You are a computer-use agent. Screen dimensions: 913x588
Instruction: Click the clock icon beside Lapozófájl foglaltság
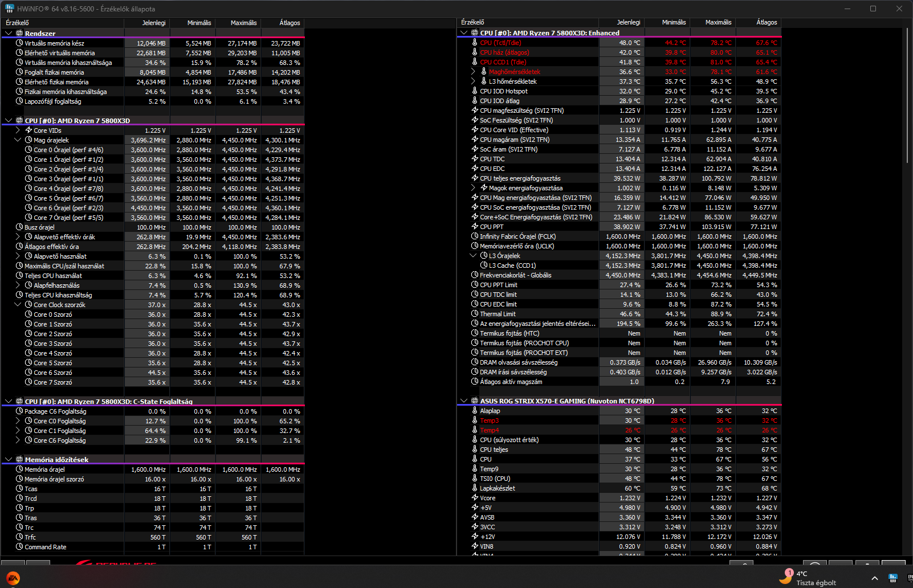coord(19,101)
